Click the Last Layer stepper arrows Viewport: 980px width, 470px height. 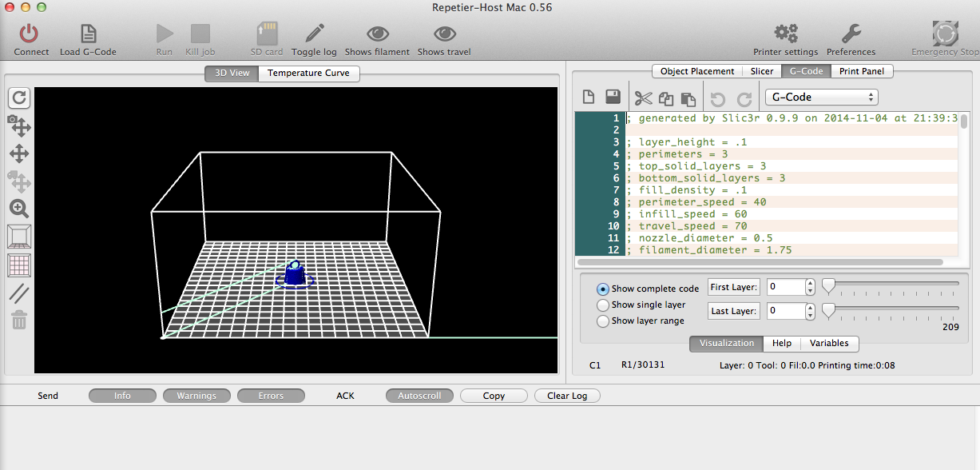point(811,311)
